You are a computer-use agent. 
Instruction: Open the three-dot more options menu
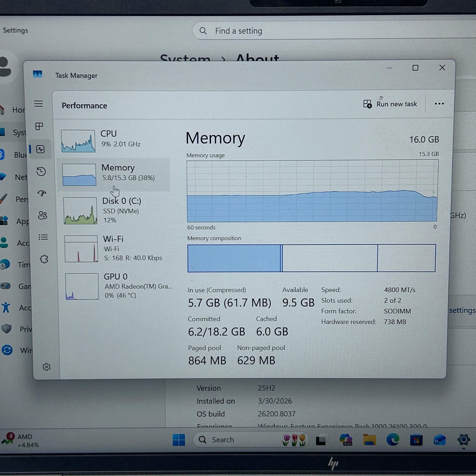[x=439, y=104]
